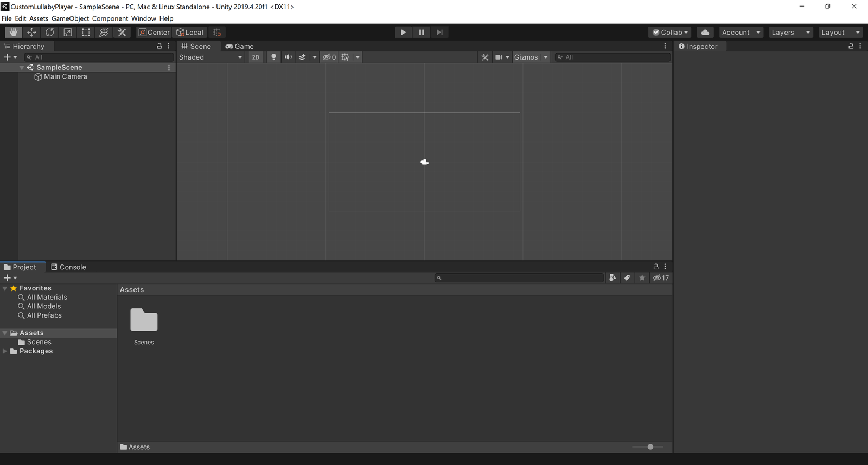This screenshot has height=465, width=868.
Task: Toggle handle rotation Local button
Action: tap(190, 33)
